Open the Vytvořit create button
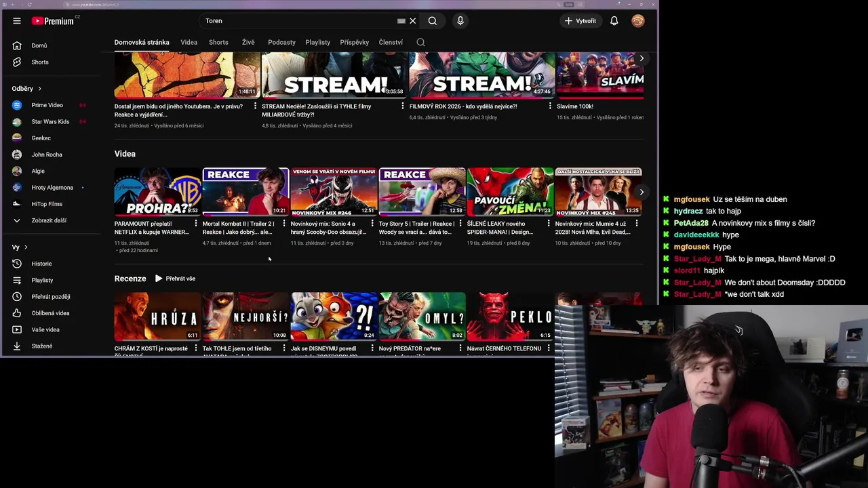Viewport: 868px width, 488px height. (x=580, y=21)
